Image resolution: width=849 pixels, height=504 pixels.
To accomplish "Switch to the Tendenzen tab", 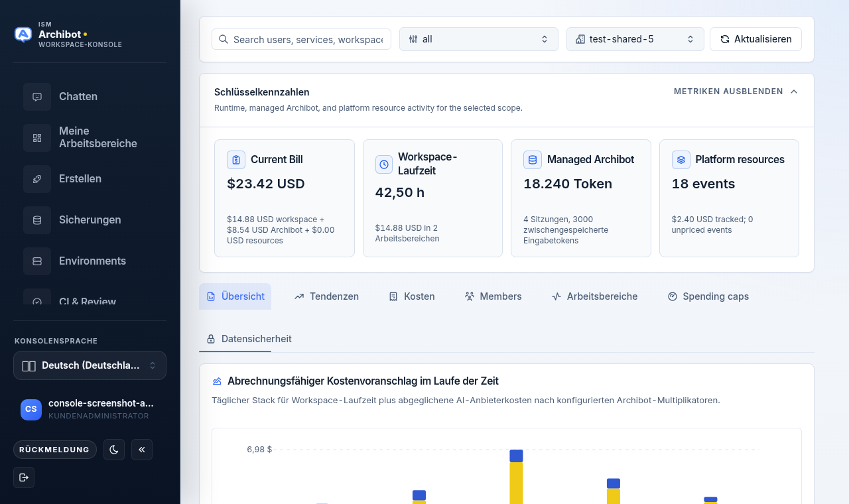I will [x=326, y=296].
